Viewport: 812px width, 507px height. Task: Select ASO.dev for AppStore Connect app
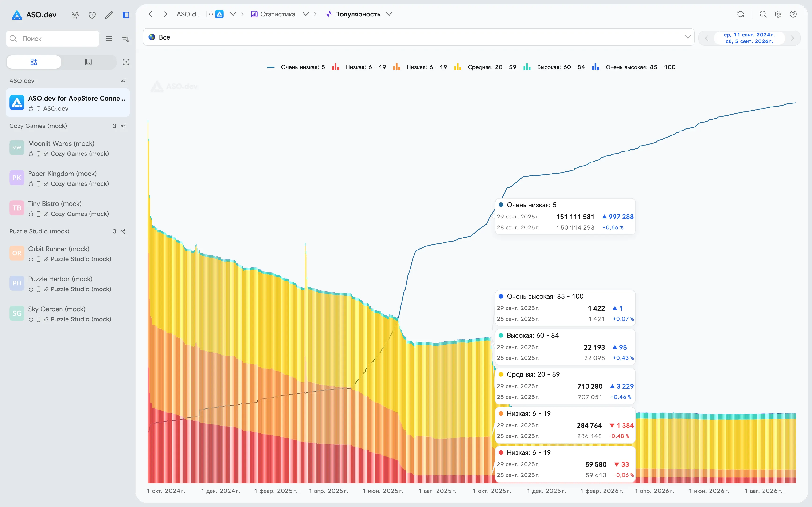point(68,103)
